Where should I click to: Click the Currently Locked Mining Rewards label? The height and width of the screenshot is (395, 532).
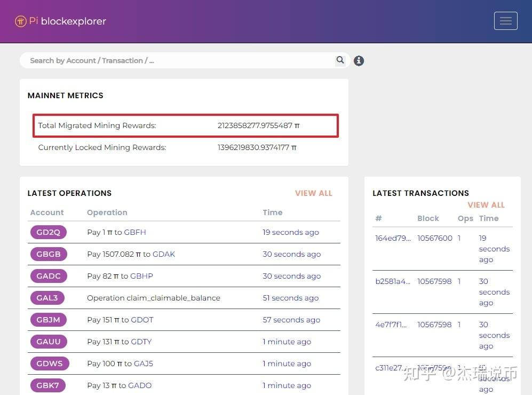(102, 148)
